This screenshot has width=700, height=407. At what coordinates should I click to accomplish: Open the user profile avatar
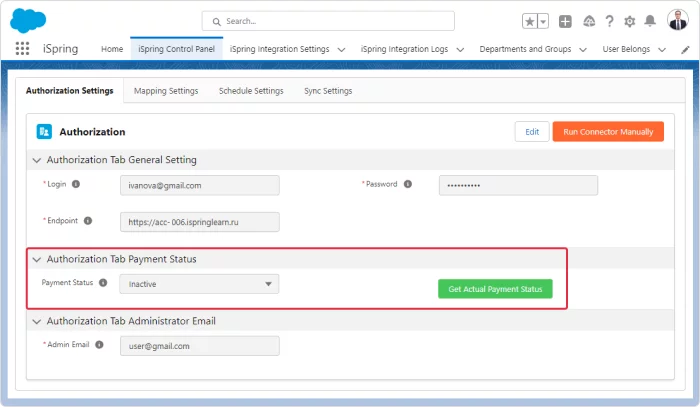(678, 20)
